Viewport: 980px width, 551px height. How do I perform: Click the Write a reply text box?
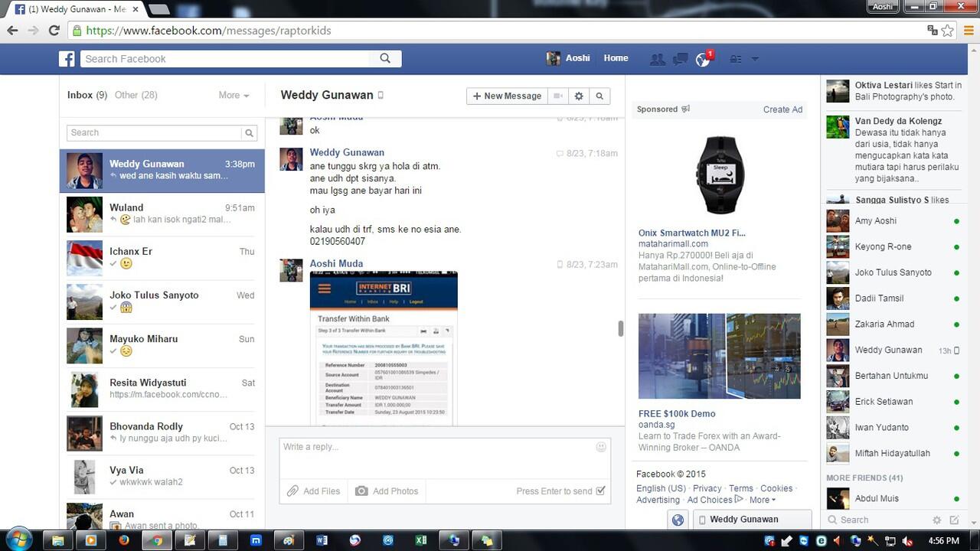click(x=445, y=457)
